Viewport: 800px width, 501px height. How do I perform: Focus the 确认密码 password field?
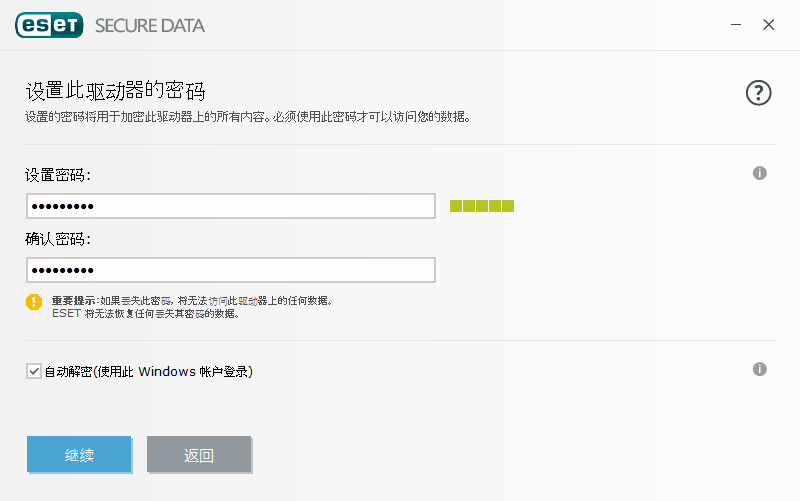(x=231, y=270)
